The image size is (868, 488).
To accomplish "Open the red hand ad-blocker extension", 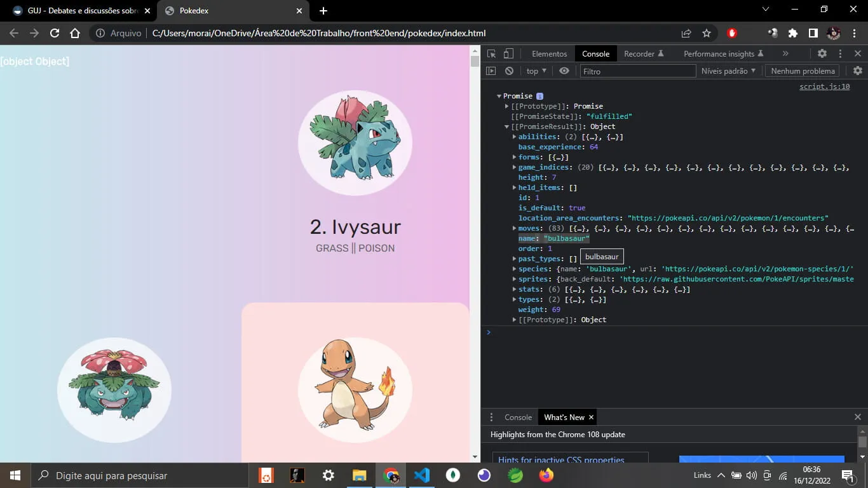I will point(732,33).
